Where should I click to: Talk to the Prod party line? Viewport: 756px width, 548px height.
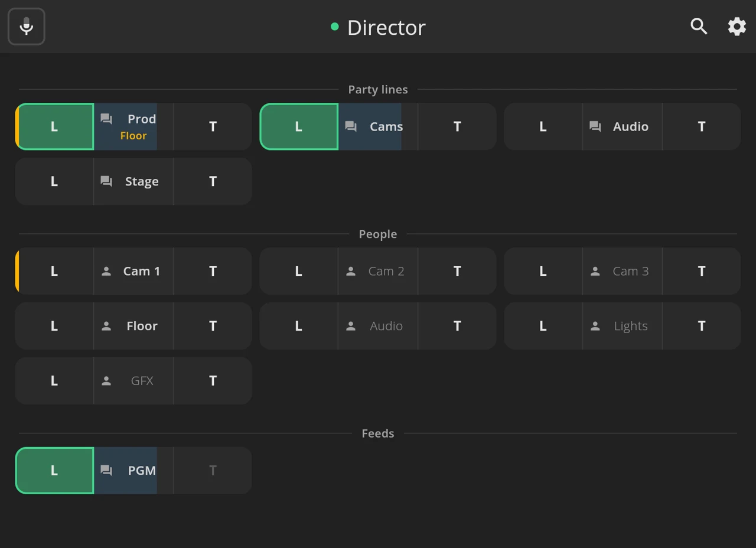pyautogui.click(x=213, y=126)
